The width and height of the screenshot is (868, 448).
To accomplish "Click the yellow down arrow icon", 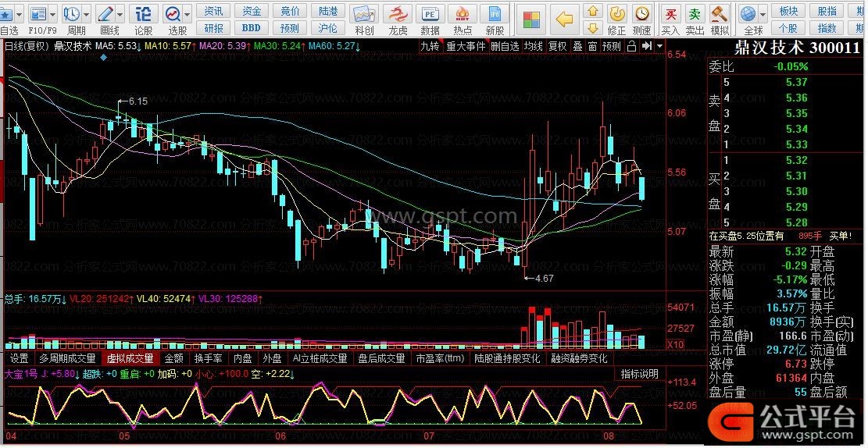I will (x=593, y=27).
